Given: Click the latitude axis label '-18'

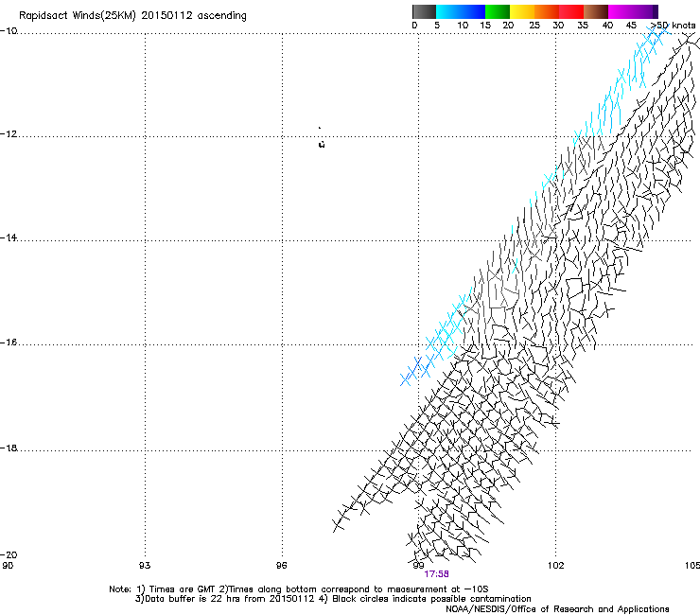Looking at the screenshot, I should [9, 448].
